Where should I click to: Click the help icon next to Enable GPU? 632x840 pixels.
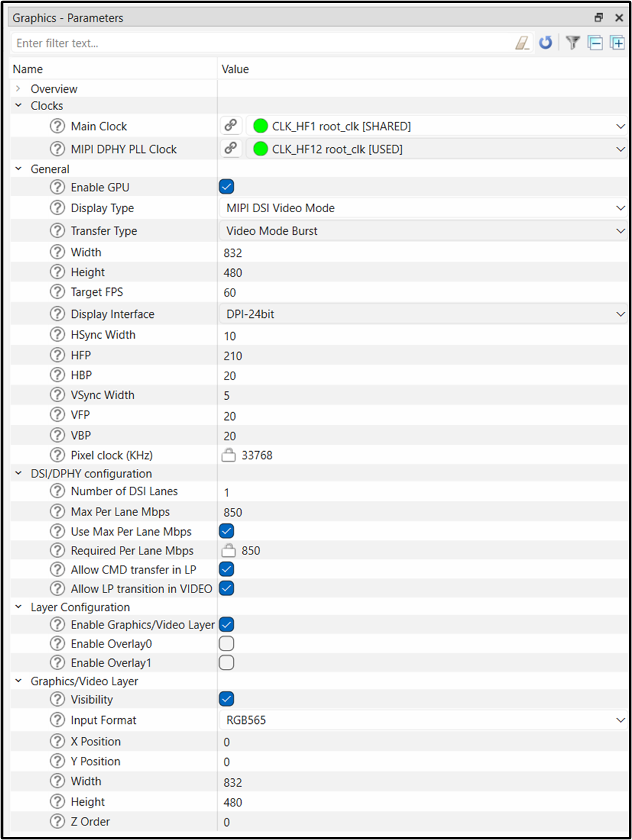tap(58, 187)
